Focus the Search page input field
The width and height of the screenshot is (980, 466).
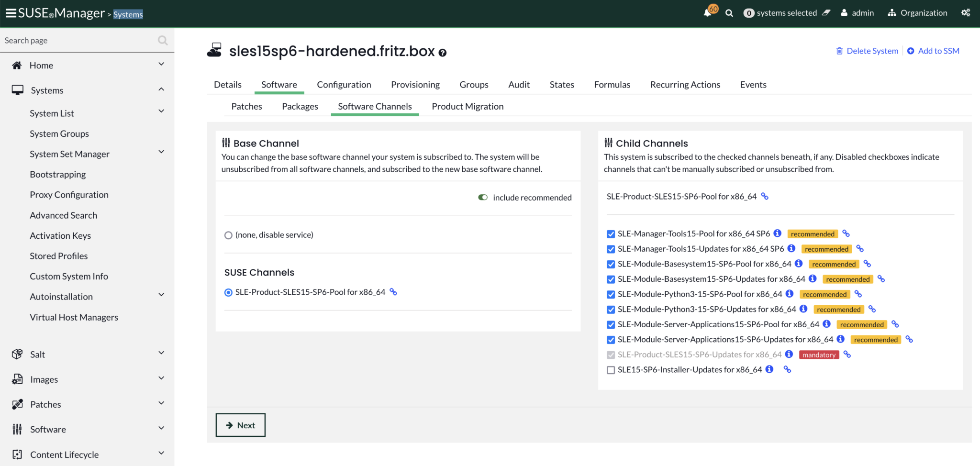pos(79,41)
